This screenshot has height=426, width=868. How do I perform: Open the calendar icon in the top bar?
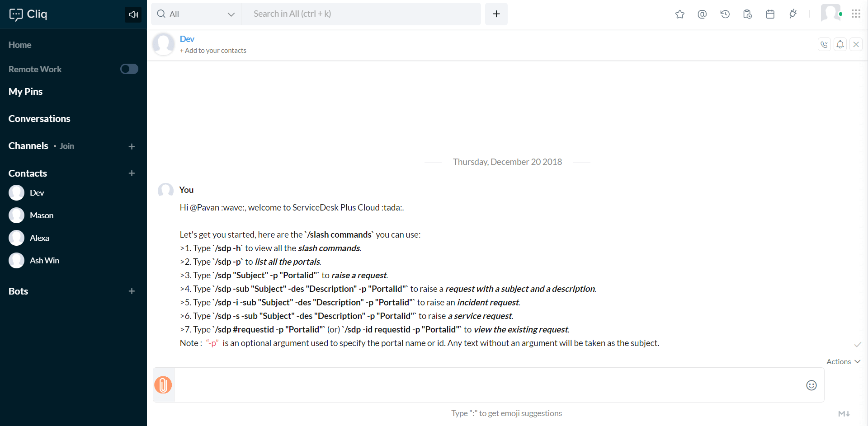click(x=770, y=14)
